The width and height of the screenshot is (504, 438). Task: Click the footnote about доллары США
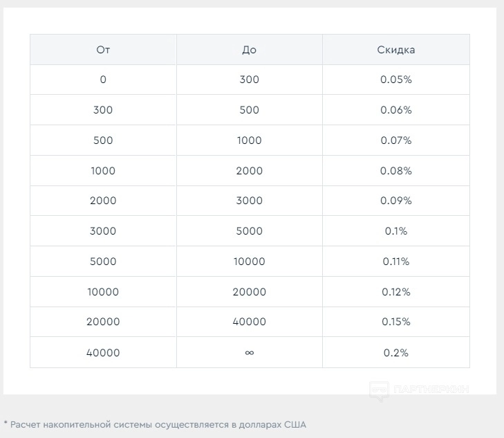point(154,424)
